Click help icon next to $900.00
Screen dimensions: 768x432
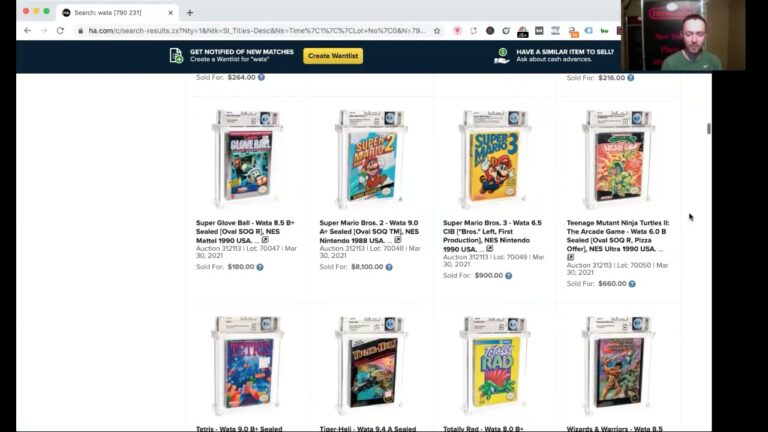(508, 276)
